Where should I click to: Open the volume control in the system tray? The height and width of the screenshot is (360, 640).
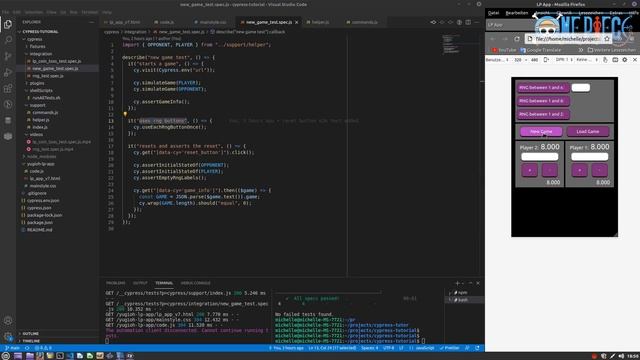click(x=621, y=356)
